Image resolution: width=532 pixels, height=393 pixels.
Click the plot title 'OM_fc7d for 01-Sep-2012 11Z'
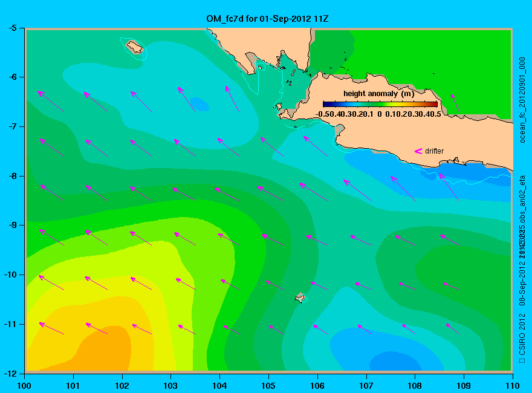pyautogui.click(x=267, y=19)
